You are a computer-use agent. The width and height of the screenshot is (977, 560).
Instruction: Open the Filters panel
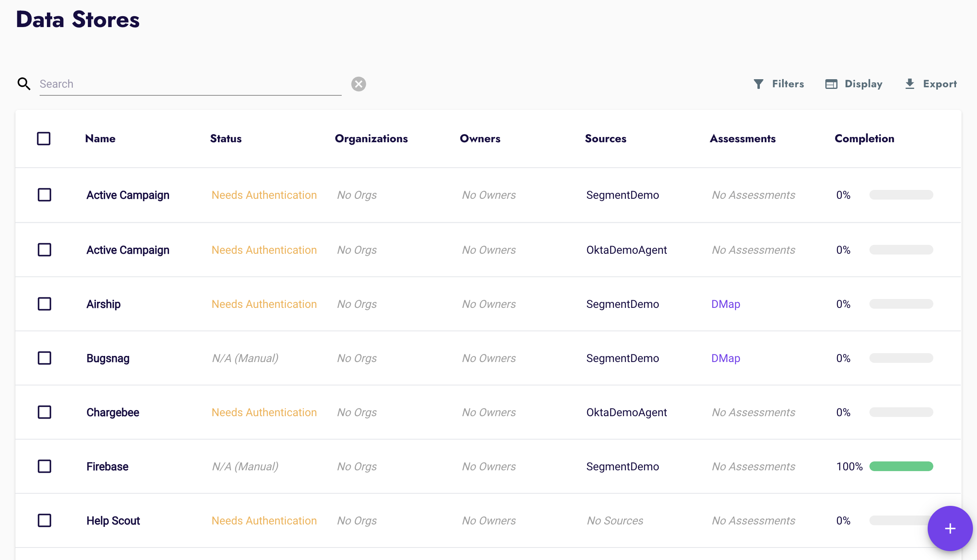(779, 84)
